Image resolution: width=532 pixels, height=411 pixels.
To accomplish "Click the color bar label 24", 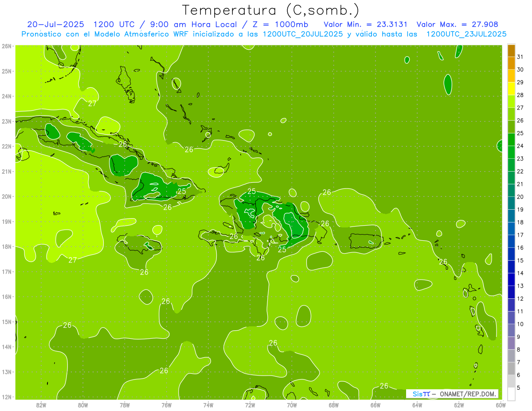I will pos(520,146).
